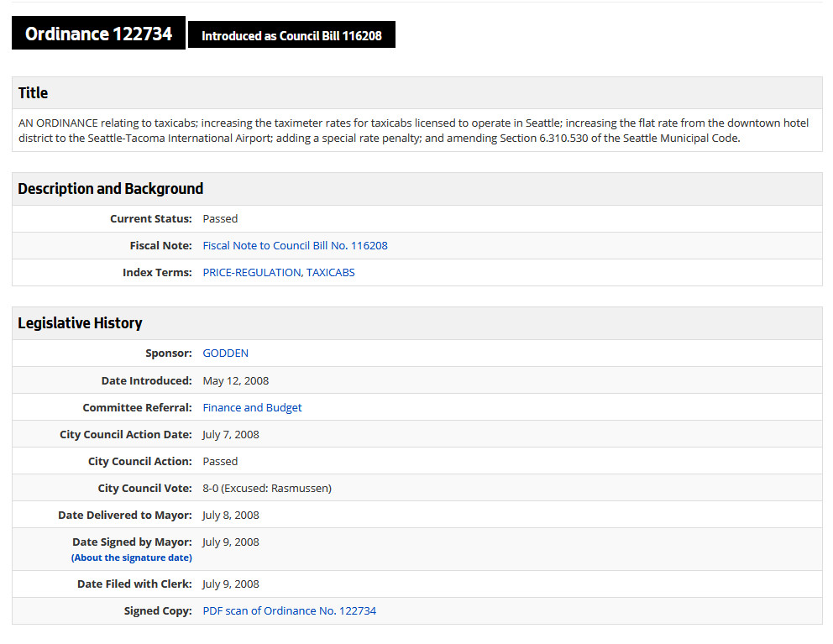Screen dimensions: 833x644
Task: Open the TAXICABS index term link
Action: pyautogui.click(x=331, y=272)
